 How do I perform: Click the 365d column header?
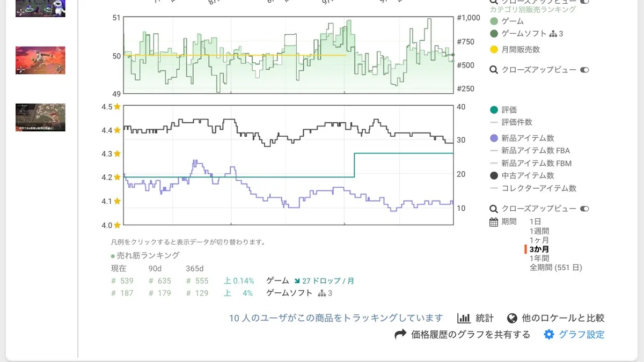click(x=195, y=269)
